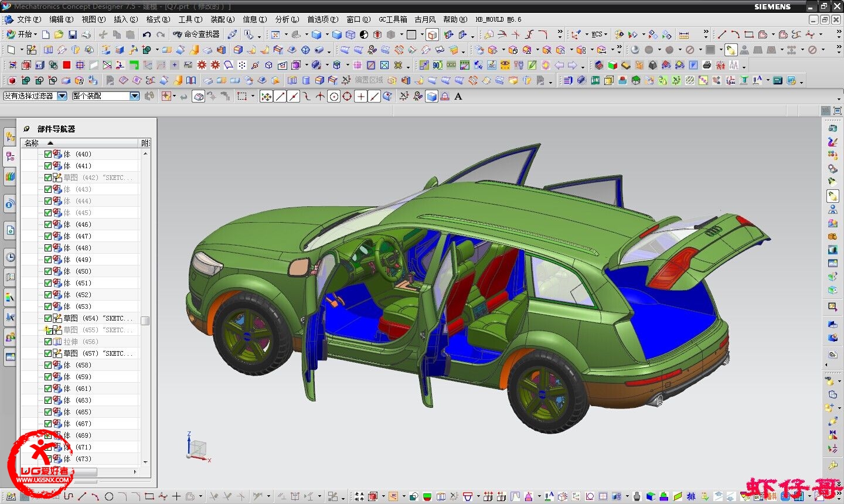844x504 pixels.
Task: Select the solid red square icon
Action: 67,65
